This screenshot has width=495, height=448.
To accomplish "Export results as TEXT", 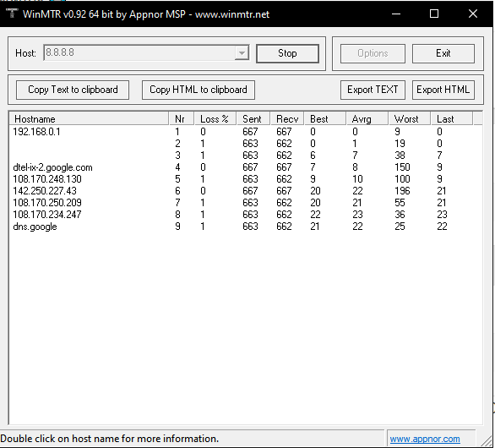I will [373, 90].
